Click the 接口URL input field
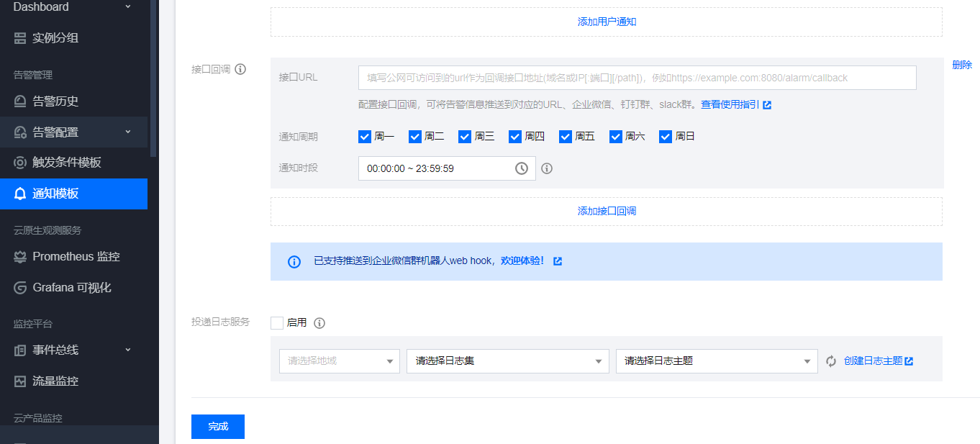Image resolution: width=980 pixels, height=444 pixels. (x=637, y=78)
